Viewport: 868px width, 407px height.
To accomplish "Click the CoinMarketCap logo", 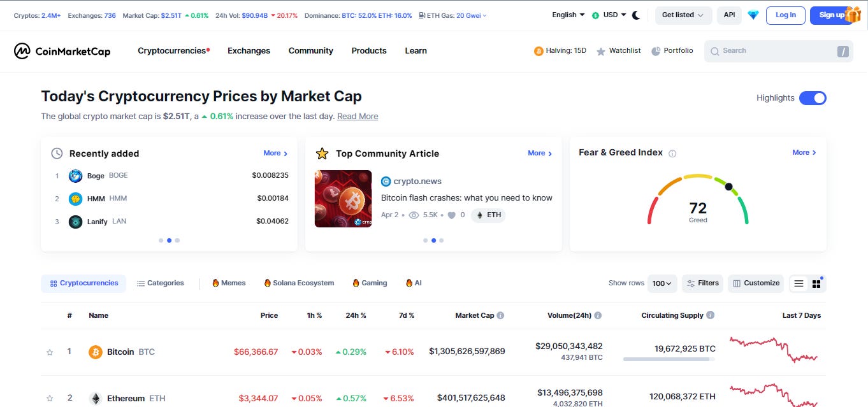I will (x=62, y=51).
